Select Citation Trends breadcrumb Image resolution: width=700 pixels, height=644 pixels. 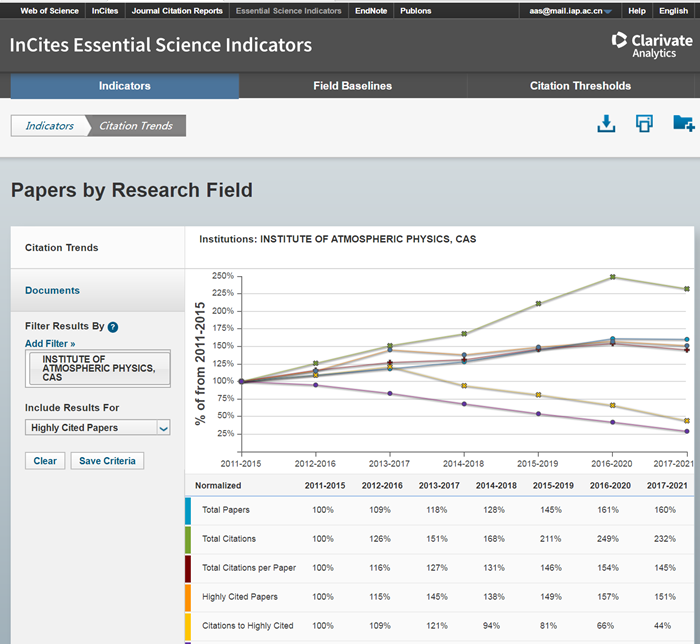(x=136, y=126)
